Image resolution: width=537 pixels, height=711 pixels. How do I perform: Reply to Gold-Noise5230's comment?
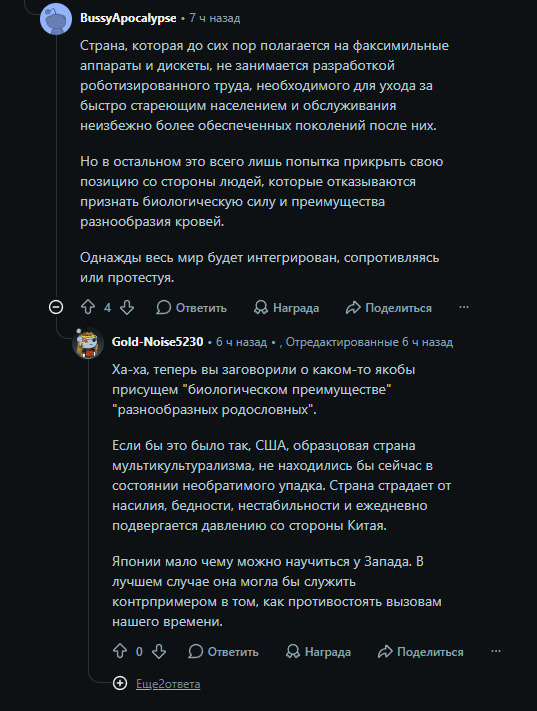pyautogui.click(x=223, y=652)
